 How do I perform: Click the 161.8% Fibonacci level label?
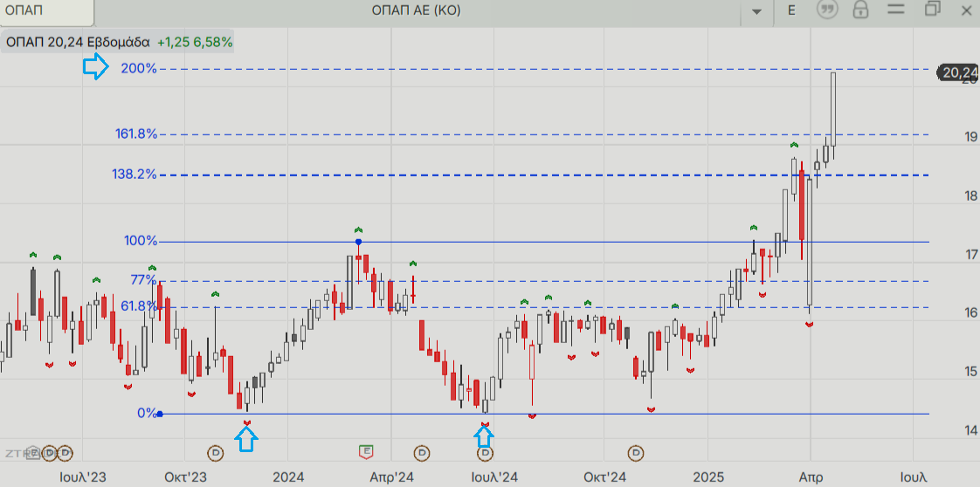pos(136,134)
